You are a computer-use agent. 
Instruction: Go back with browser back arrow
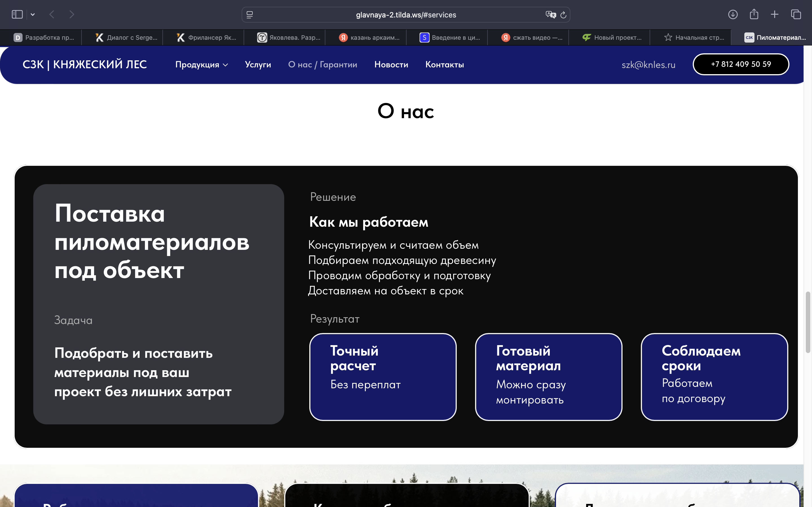coord(52,14)
